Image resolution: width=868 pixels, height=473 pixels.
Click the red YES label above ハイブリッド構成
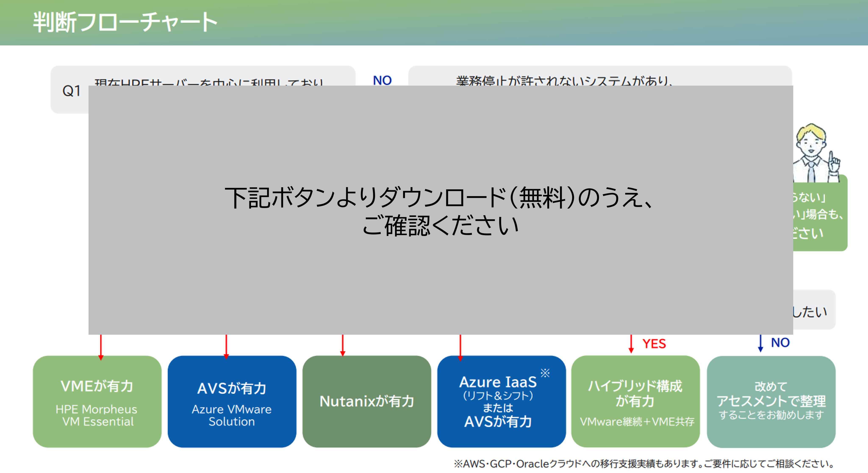point(654,344)
